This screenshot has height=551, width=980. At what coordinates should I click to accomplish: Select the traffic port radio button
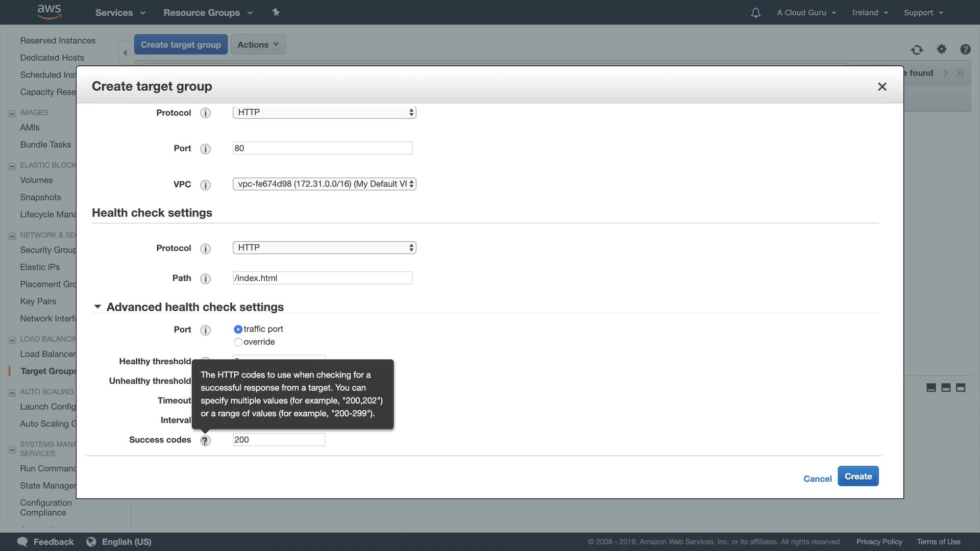(x=238, y=329)
